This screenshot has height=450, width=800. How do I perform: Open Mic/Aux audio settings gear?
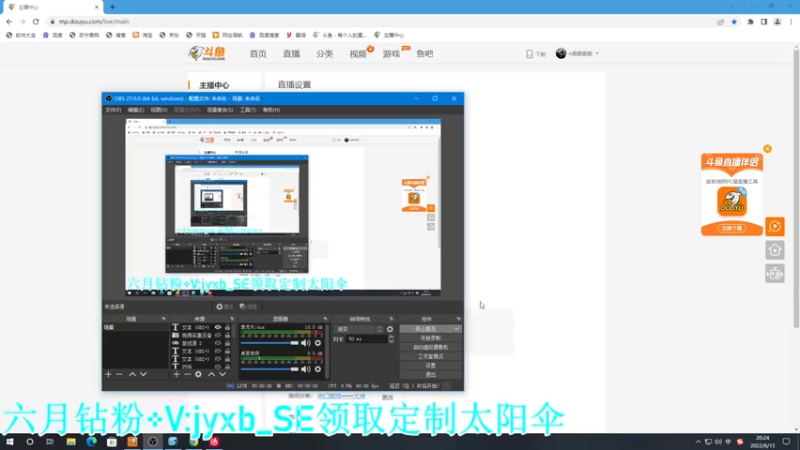(318, 343)
